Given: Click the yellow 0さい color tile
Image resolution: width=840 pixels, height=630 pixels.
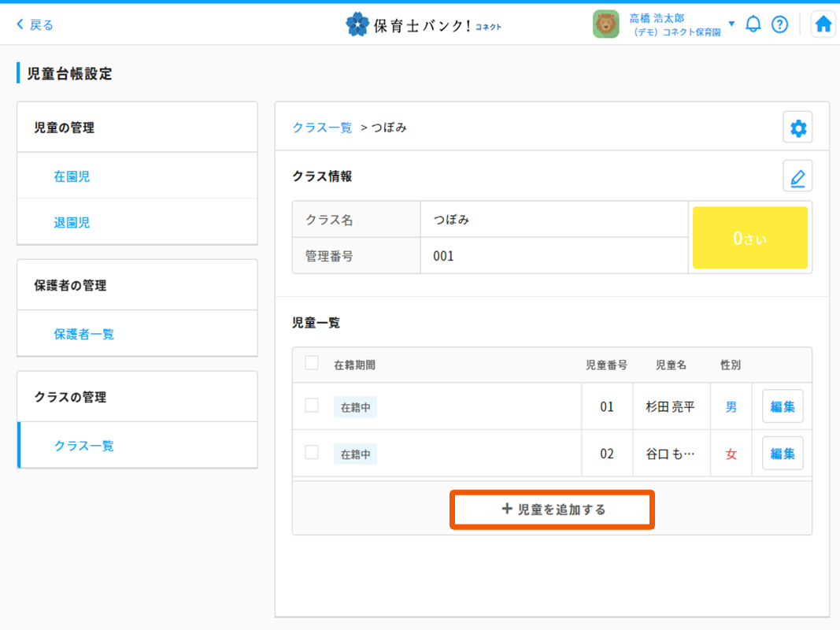Looking at the screenshot, I should tap(749, 238).
